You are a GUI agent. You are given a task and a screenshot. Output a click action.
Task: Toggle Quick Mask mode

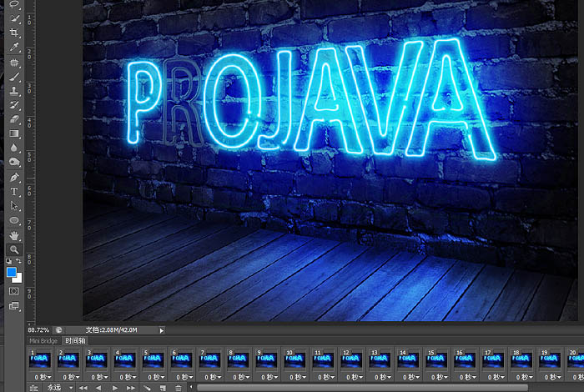click(x=14, y=291)
